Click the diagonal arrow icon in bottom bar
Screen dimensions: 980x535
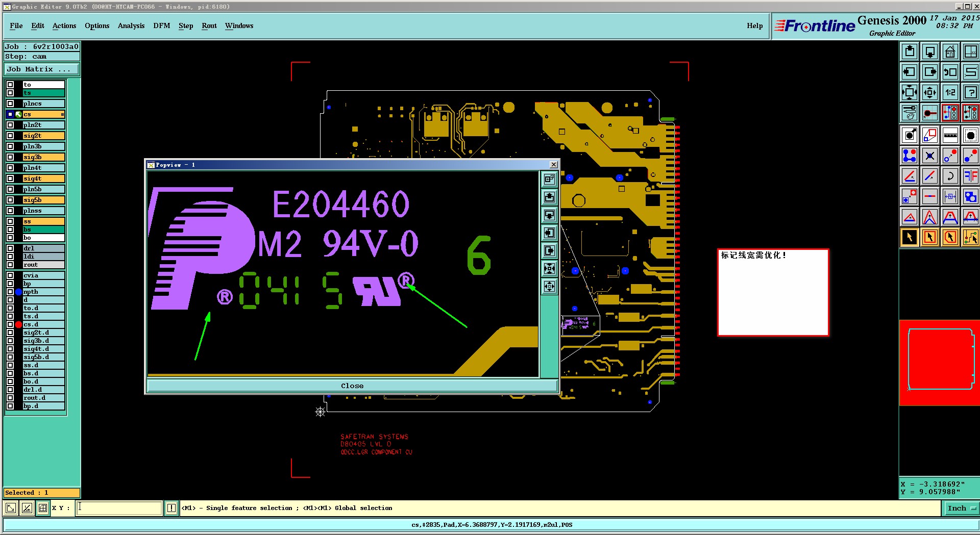pyautogui.click(x=11, y=508)
